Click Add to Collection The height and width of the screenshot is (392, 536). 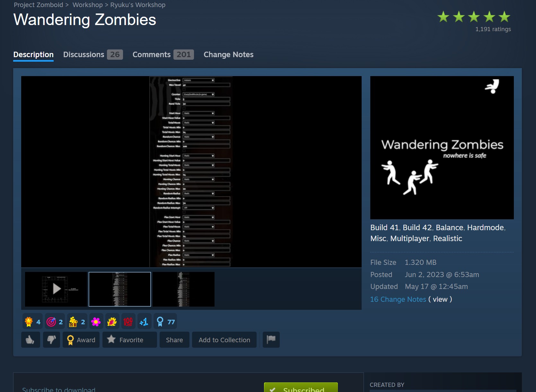[224, 340]
